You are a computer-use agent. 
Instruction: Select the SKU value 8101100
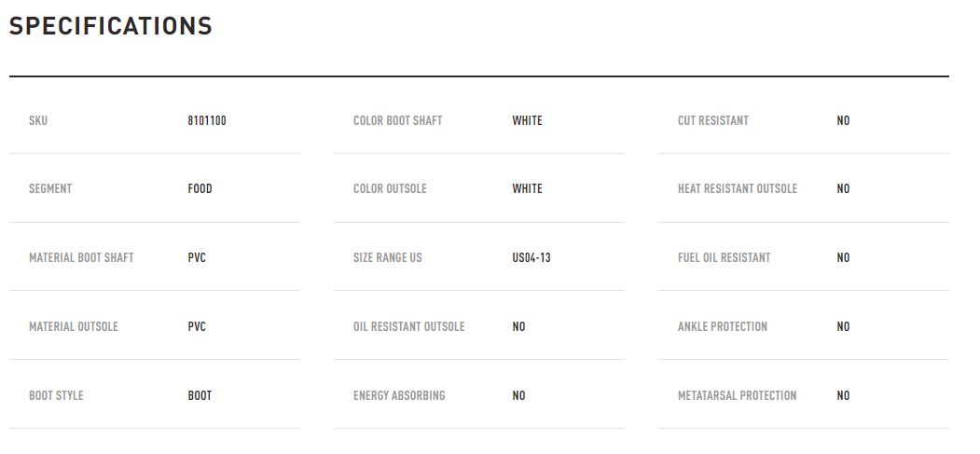(207, 120)
